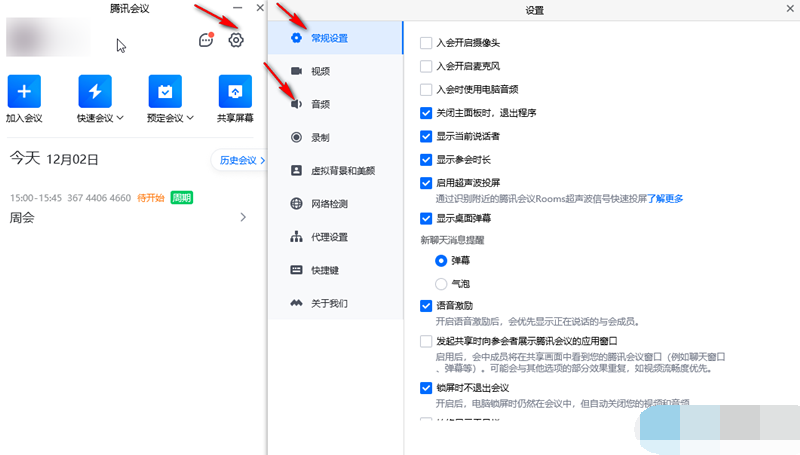Open the chat messages icon

coord(205,41)
